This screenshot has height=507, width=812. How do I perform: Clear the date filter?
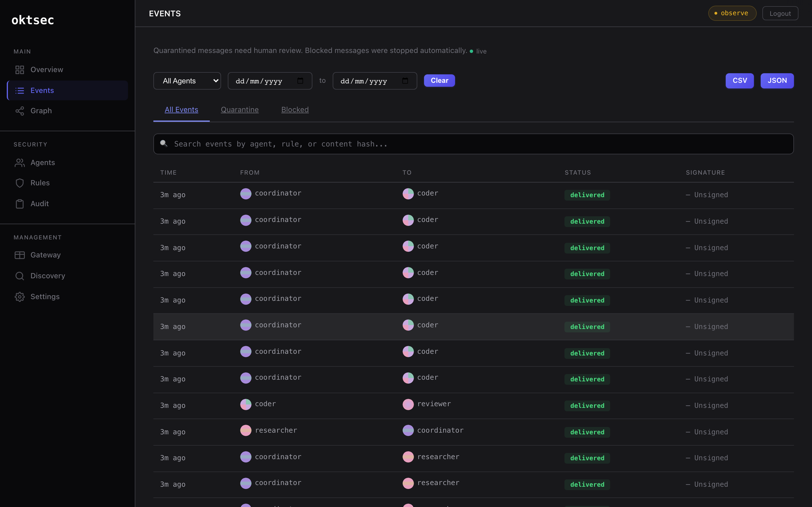click(x=439, y=81)
